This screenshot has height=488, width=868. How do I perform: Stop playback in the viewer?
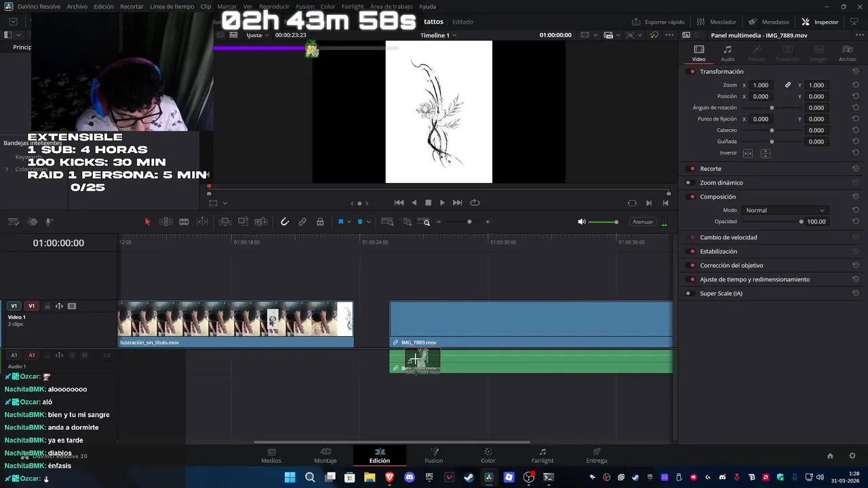[x=428, y=203]
